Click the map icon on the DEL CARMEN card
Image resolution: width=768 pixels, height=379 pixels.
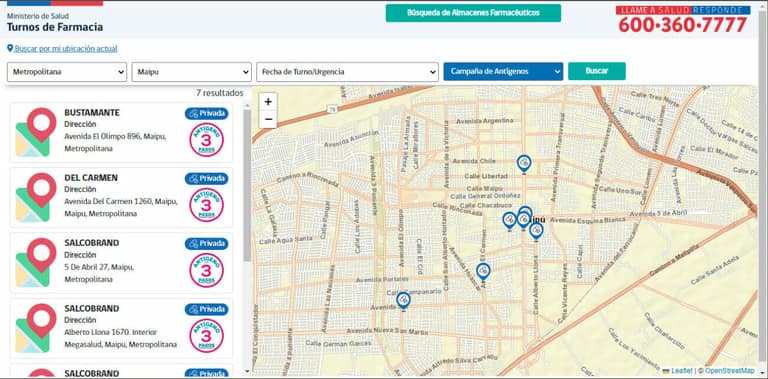(36, 197)
